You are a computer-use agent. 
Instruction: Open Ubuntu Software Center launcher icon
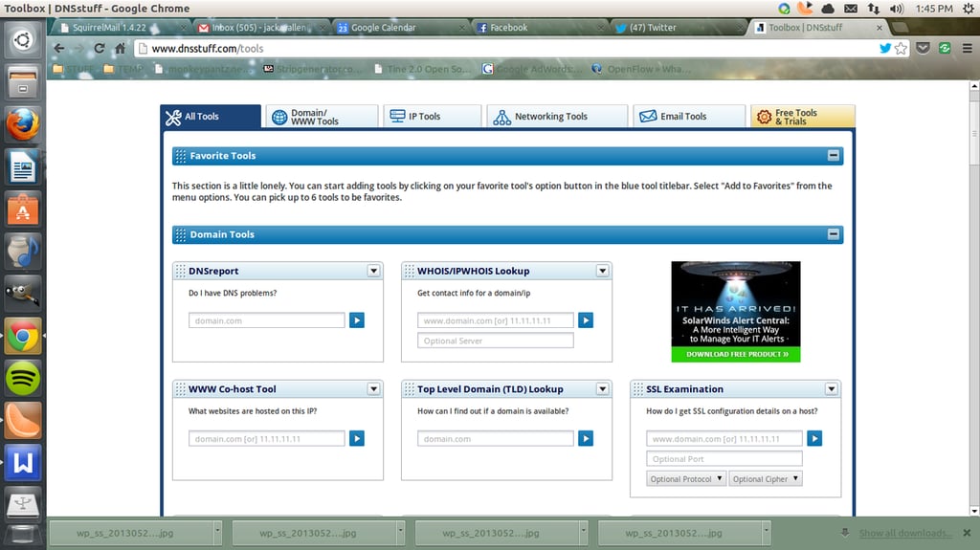coord(23,209)
